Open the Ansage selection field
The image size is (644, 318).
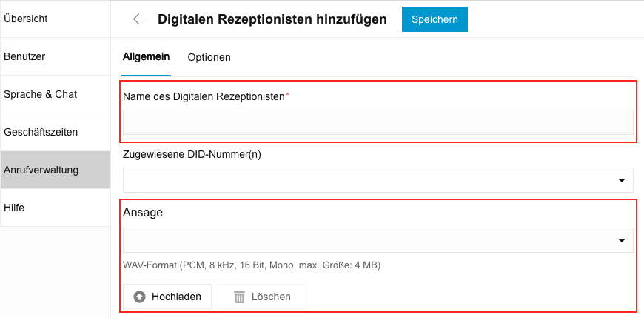[370, 240]
